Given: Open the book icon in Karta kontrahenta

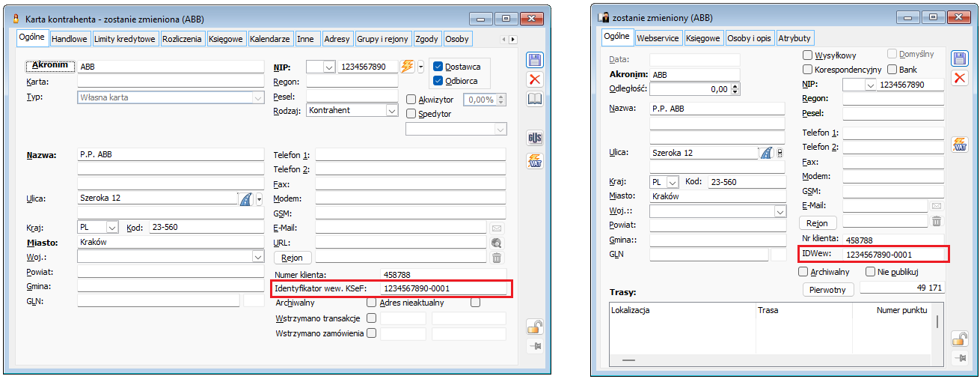Looking at the screenshot, I should coord(535,99).
